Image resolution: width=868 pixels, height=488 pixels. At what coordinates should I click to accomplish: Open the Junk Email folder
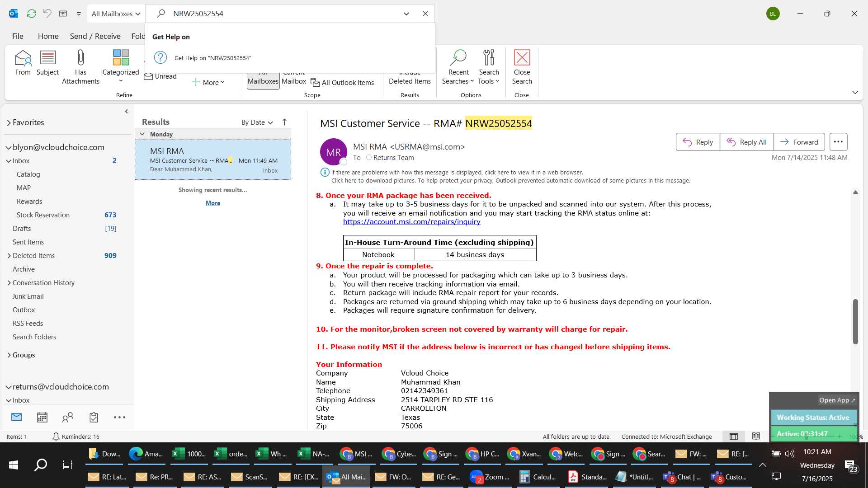click(x=28, y=296)
